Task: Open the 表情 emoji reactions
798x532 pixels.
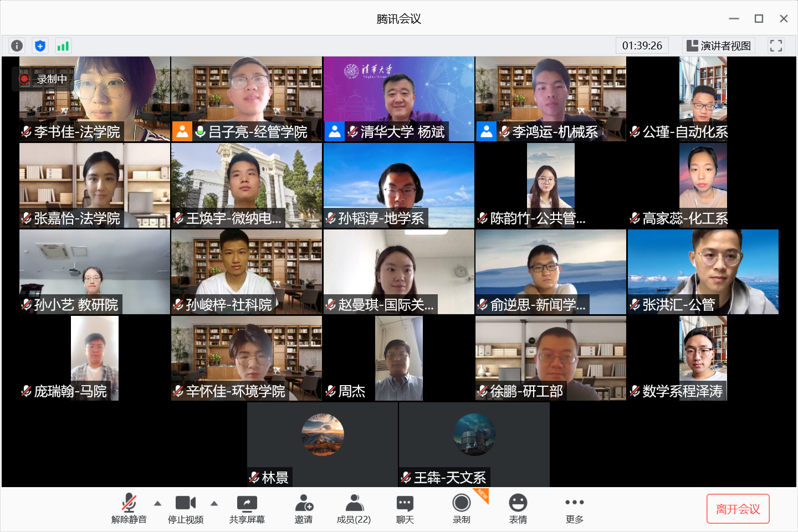Action: (518, 509)
